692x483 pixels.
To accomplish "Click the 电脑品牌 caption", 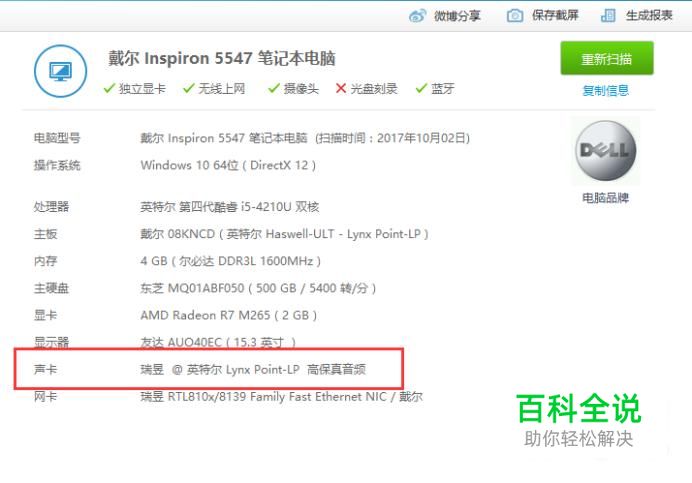I will point(606,197).
